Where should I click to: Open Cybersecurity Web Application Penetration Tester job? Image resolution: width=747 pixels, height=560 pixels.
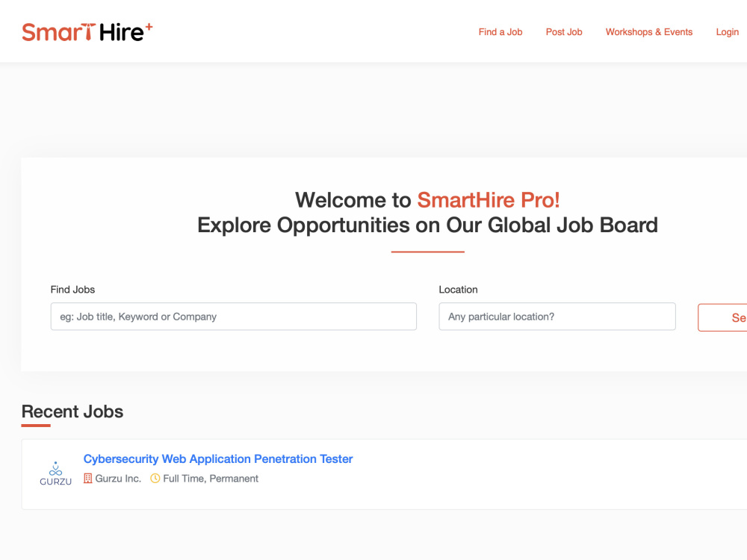point(217,459)
